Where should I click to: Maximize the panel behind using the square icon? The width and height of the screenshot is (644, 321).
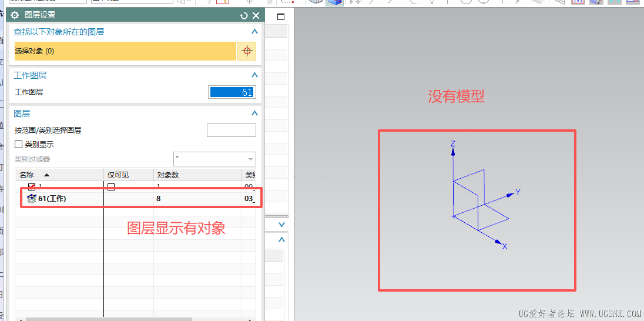pos(281,17)
